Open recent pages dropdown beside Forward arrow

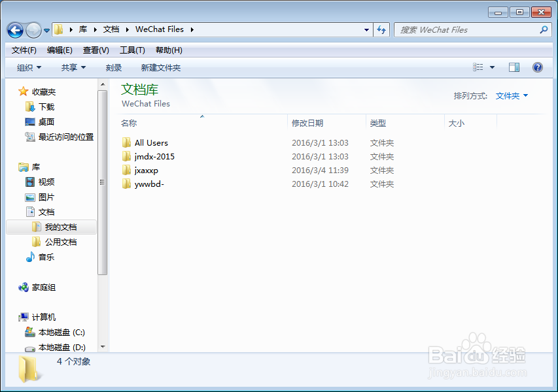(x=46, y=31)
